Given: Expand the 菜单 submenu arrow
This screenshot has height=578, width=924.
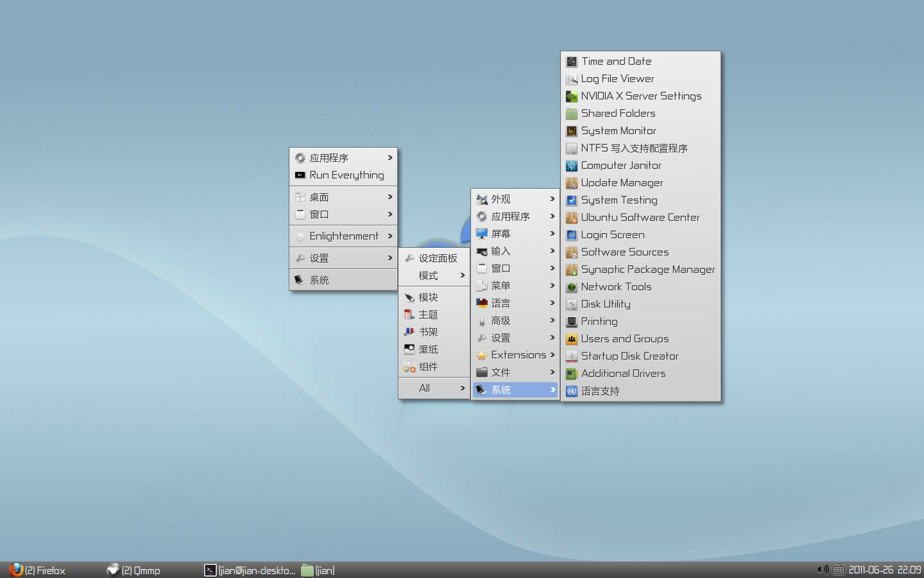Looking at the screenshot, I should [x=552, y=286].
